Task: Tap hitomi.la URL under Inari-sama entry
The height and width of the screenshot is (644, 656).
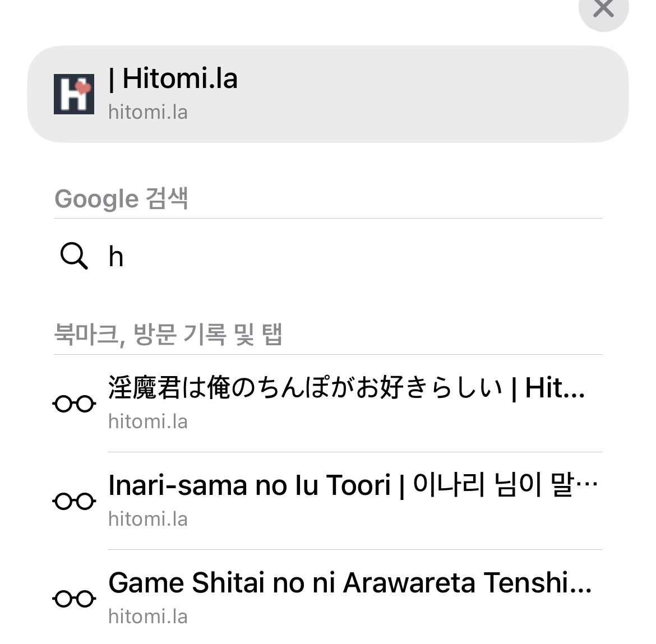Action: pos(147,520)
